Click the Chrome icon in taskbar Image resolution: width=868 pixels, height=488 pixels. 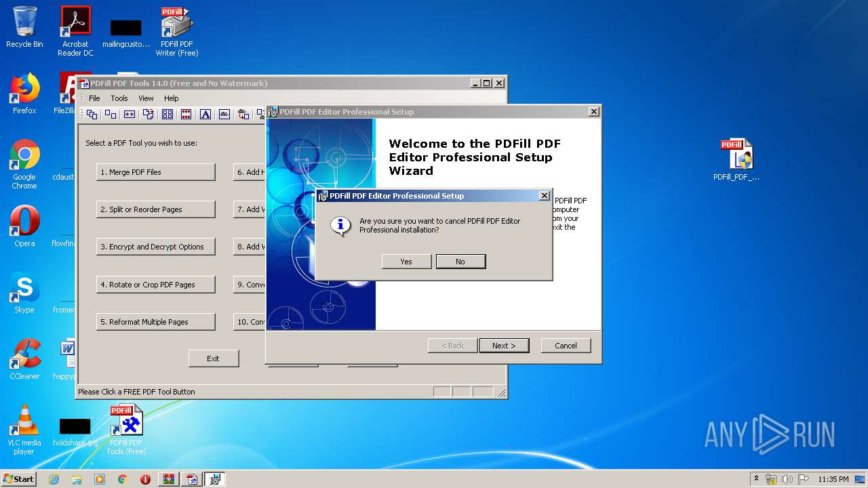(x=123, y=479)
